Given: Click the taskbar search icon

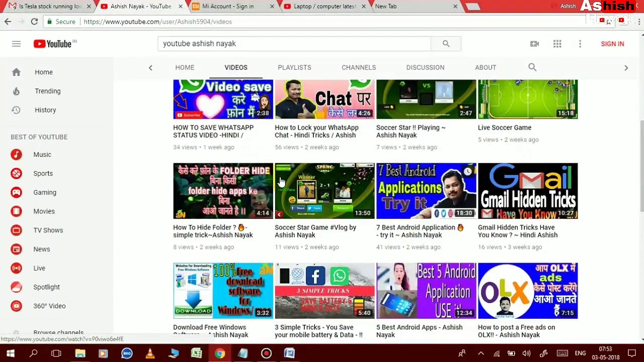Looking at the screenshot, I should click(x=33, y=353).
